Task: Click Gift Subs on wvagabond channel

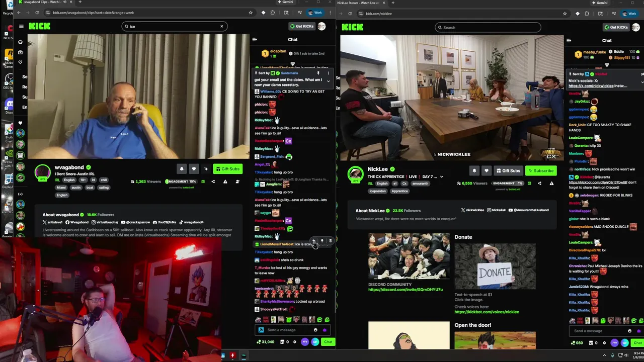Action: tap(227, 169)
